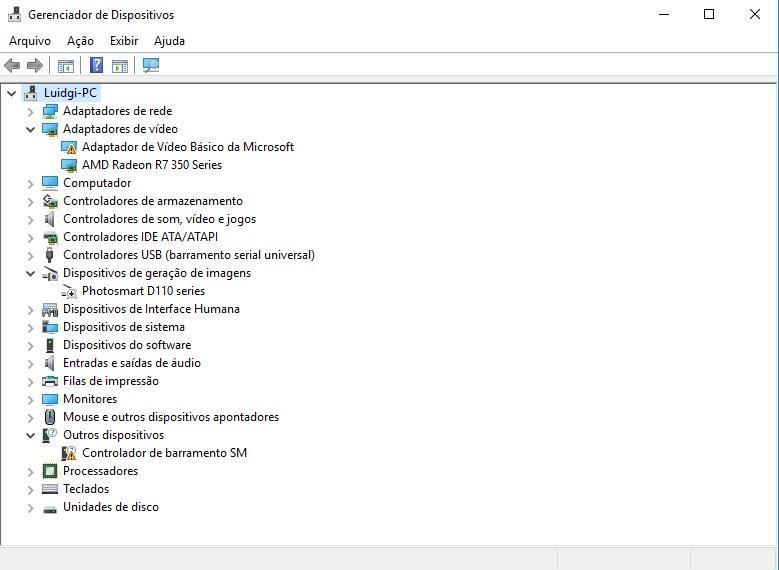Open the Ação menu
779x570 pixels.
[80, 41]
